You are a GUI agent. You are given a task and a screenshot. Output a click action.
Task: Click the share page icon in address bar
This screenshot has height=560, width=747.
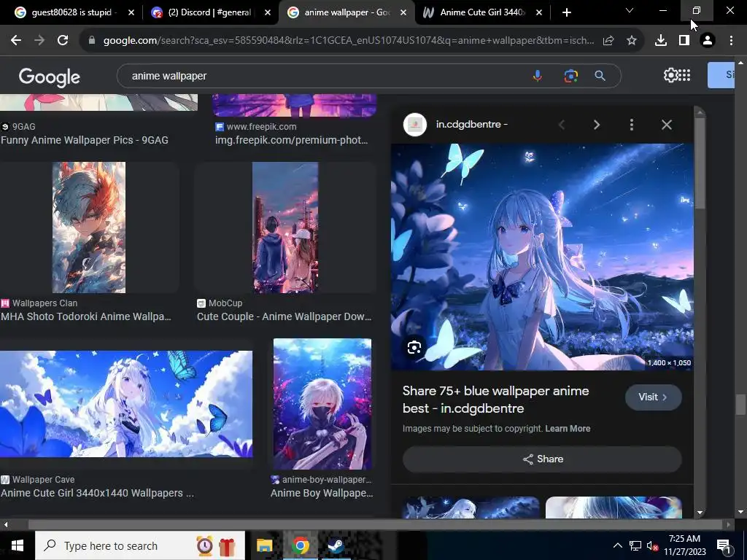coord(608,41)
